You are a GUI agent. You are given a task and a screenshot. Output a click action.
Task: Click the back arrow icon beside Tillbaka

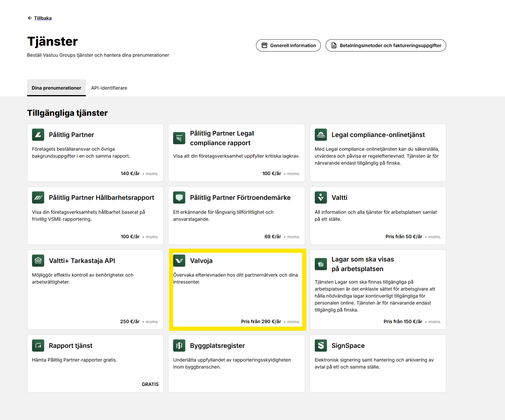pyautogui.click(x=30, y=18)
